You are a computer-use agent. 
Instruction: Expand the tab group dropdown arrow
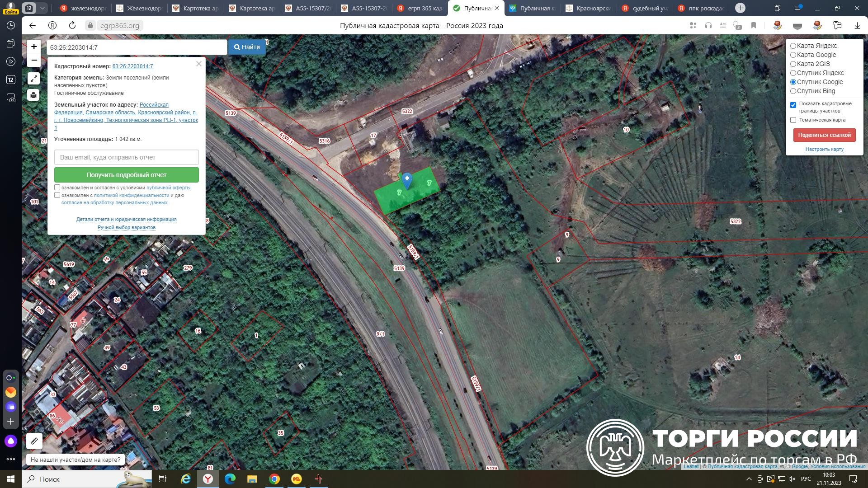coord(42,8)
